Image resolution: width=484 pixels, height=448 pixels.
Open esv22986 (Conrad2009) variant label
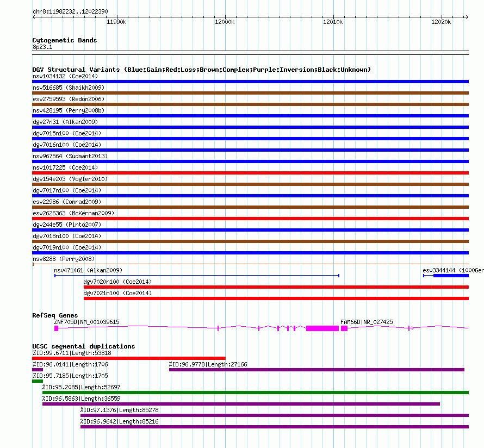click(67, 202)
